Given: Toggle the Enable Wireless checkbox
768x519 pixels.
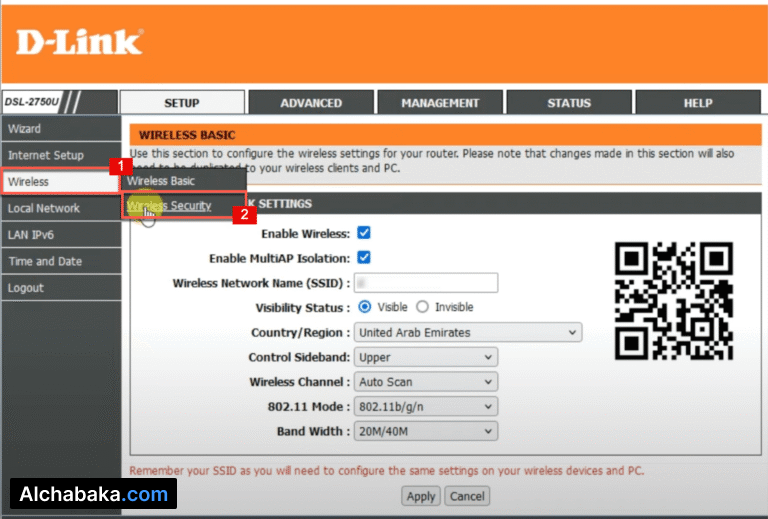Looking at the screenshot, I should click(x=364, y=233).
